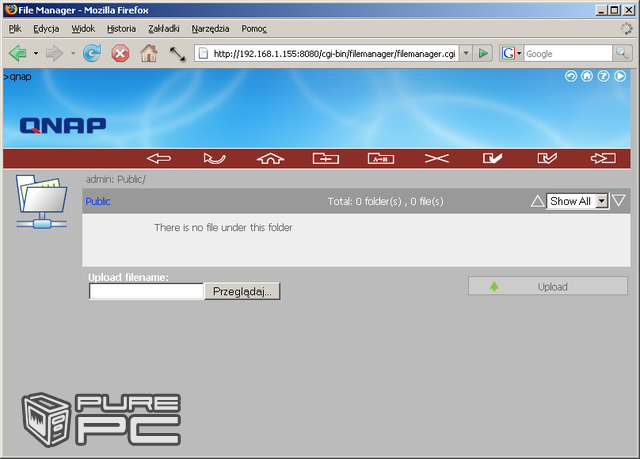The width and height of the screenshot is (640, 459).
Task: Click the large network folder icon
Action: pyautogui.click(x=41, y=200)
